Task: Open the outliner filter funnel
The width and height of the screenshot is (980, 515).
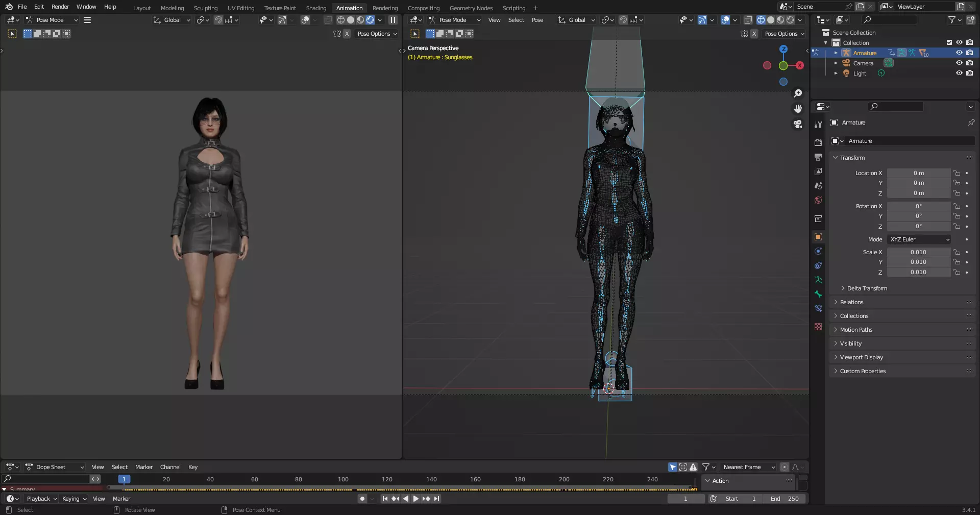Action: tap(952, 20)
